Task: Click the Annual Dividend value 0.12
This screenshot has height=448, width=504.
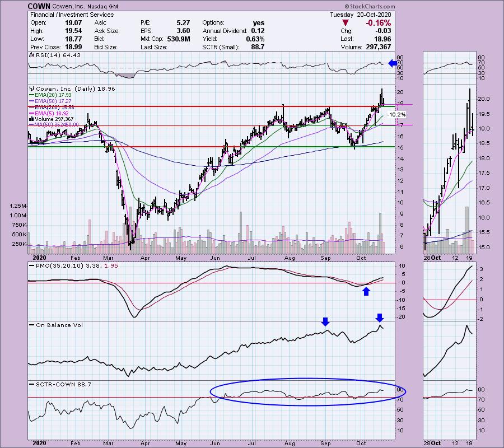Action: (258, 31)
